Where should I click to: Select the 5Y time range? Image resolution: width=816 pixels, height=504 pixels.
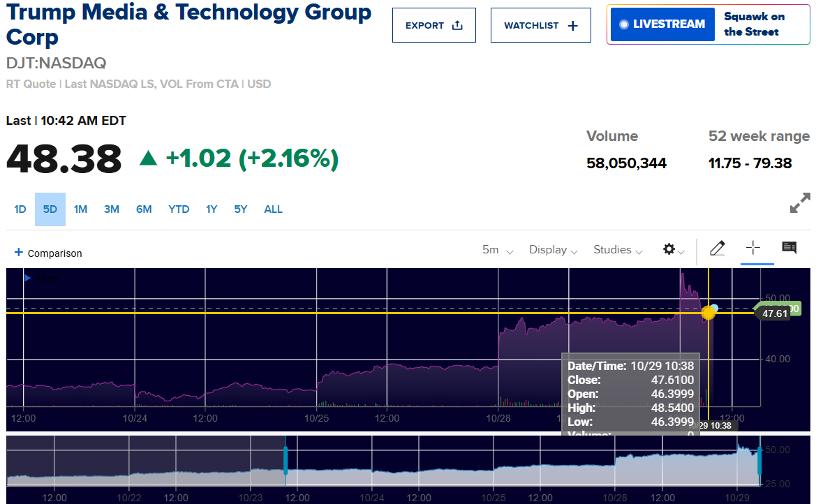click(x=240, y=209)
